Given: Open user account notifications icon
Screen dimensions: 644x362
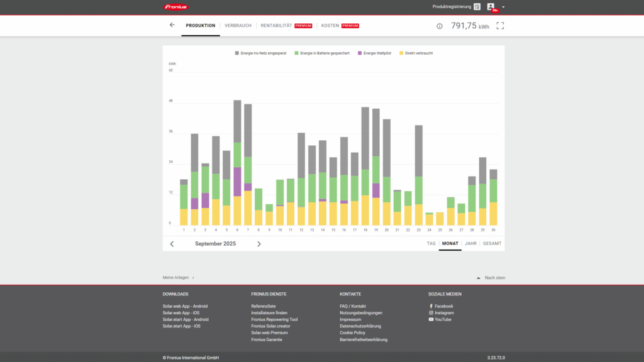Looking at the screenshot, I should coord(491,7).
